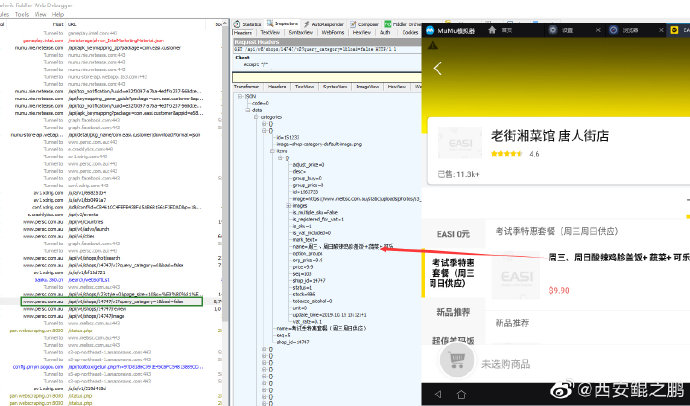Select the id=151230 tree entry
The width and height of the screenshot is (690, 406).
(x=288, y=137)
